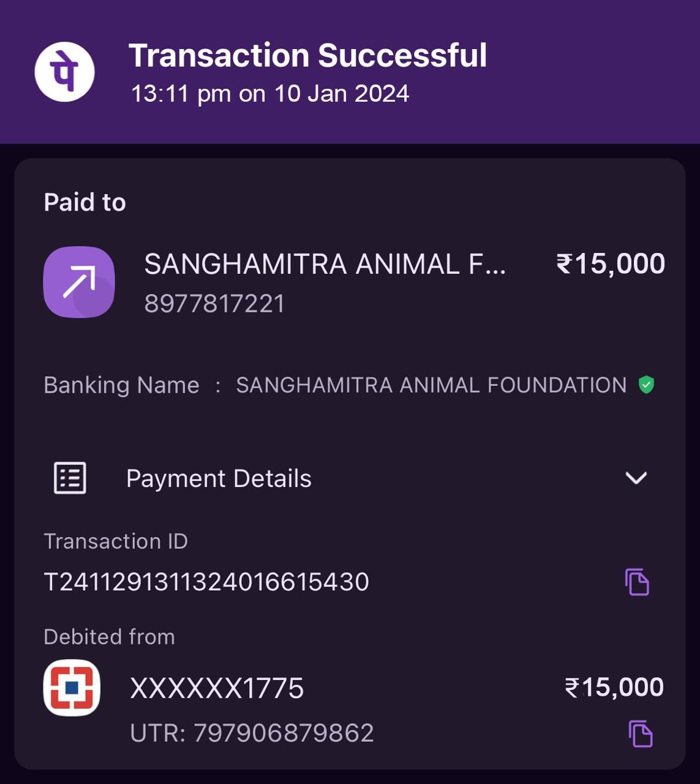
Task: Tap the HDFC bank logo icon
Action: tap(72, 688)
